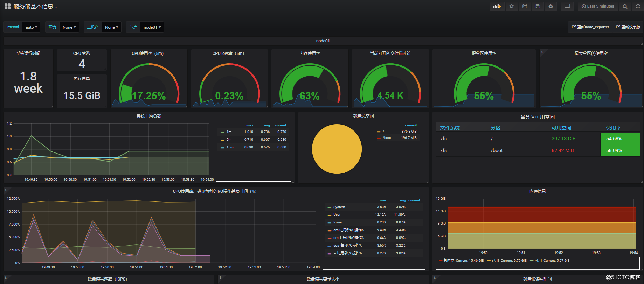Click the / legend yellow color swatch

click(x=379, y=132)
